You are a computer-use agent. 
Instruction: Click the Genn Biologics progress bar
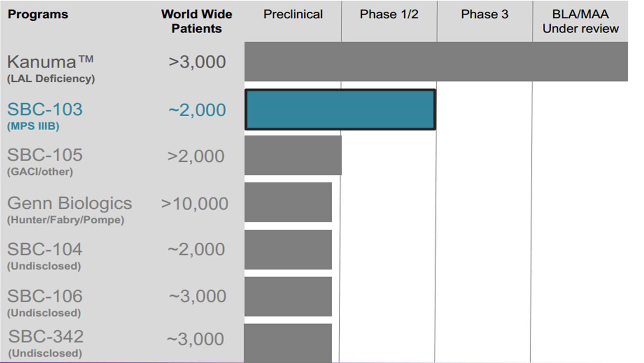pyautogui.click(x=288, y=202)
